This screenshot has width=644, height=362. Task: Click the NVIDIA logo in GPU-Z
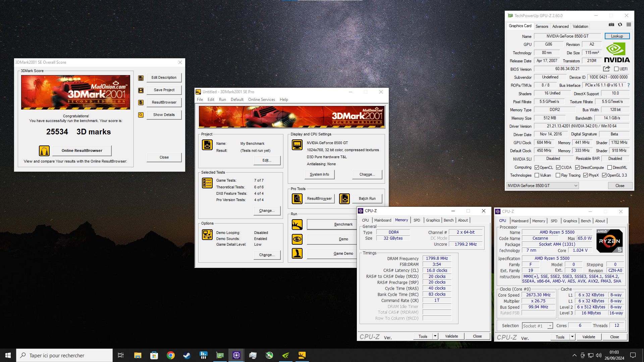click(617, 53)
